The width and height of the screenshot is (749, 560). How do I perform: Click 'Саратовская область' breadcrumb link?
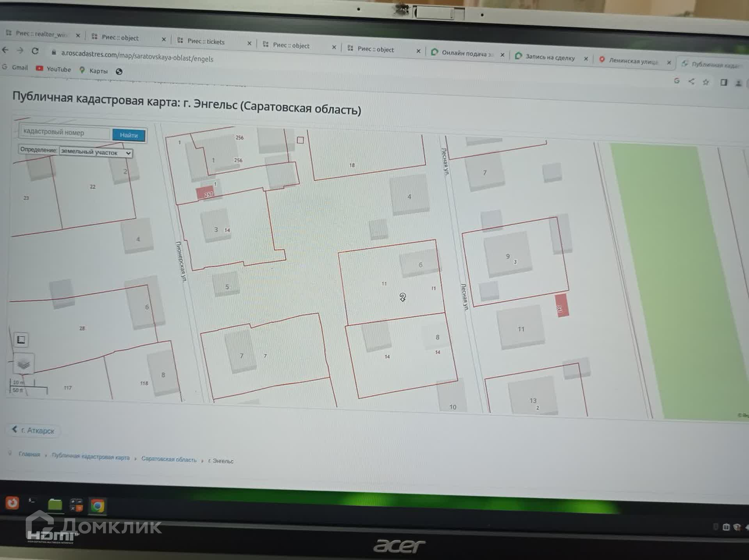[169, 459]
